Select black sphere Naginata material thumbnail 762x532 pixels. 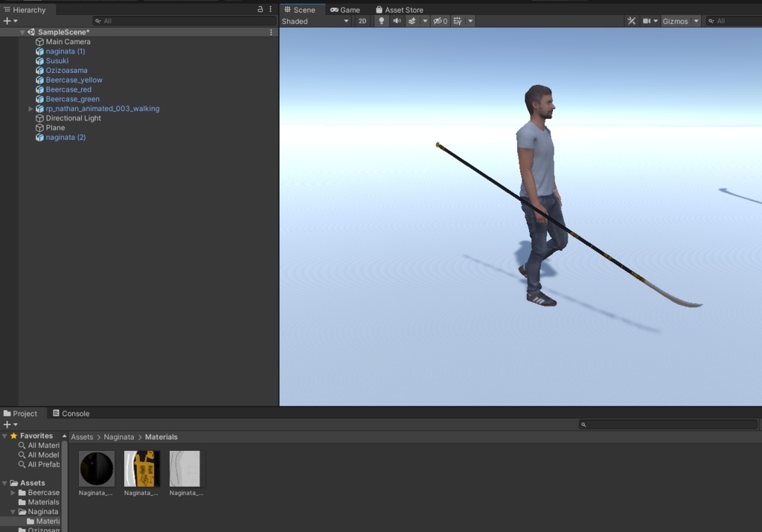[x=97, y=469]
